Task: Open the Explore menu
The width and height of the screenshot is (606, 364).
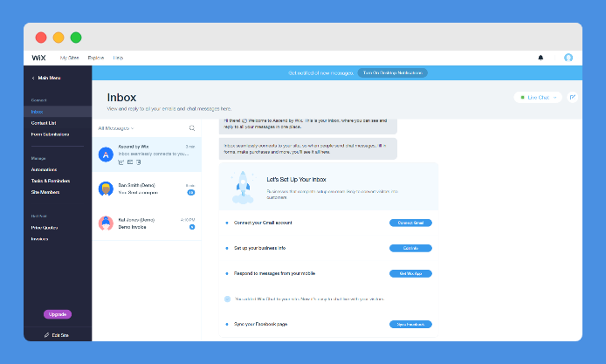Action: coord(96,58)
